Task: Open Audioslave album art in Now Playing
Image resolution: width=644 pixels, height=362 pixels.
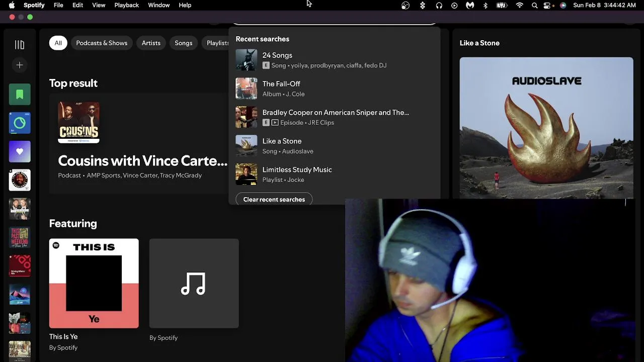Action: (546, 128)
